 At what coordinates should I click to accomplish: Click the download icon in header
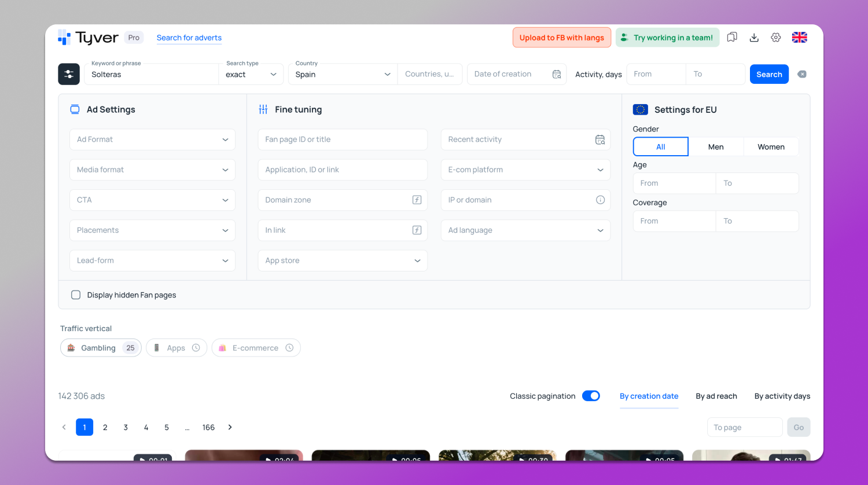pyautogui.click(x=754, y=38)
